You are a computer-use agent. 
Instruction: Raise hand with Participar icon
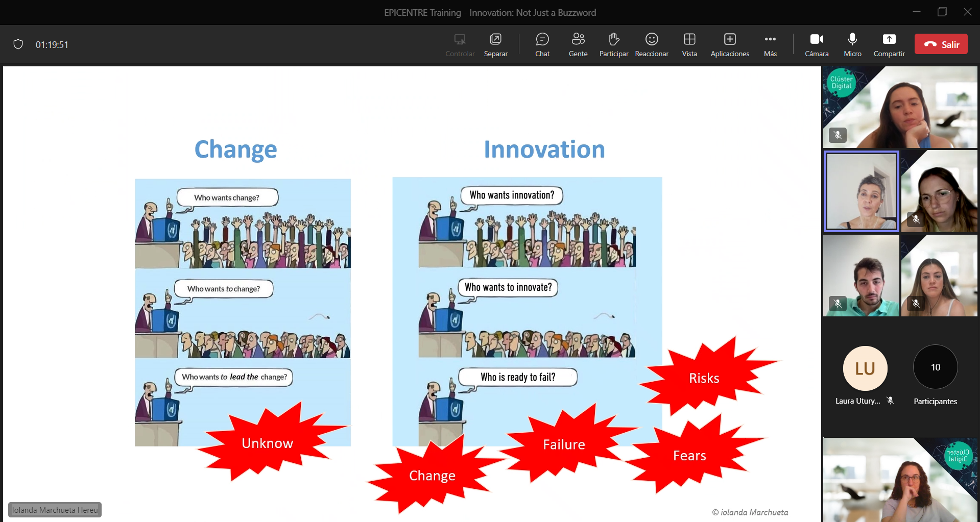click(613, 44)
